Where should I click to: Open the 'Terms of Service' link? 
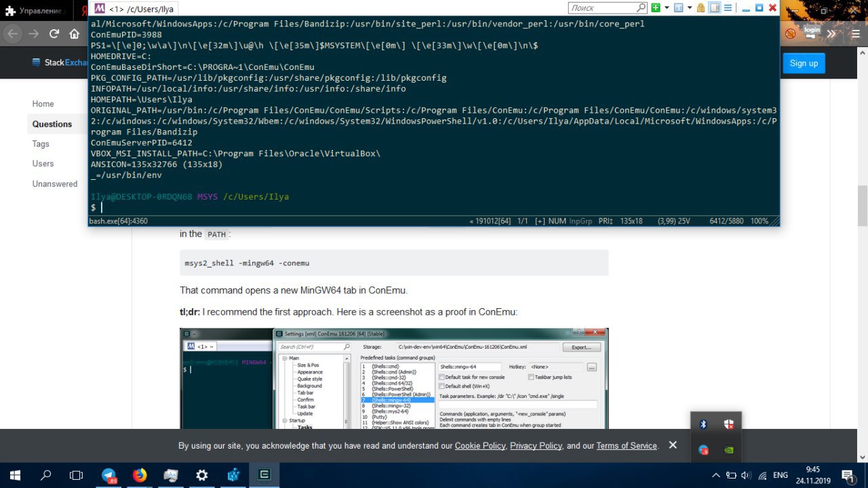[x=627, y=446]
